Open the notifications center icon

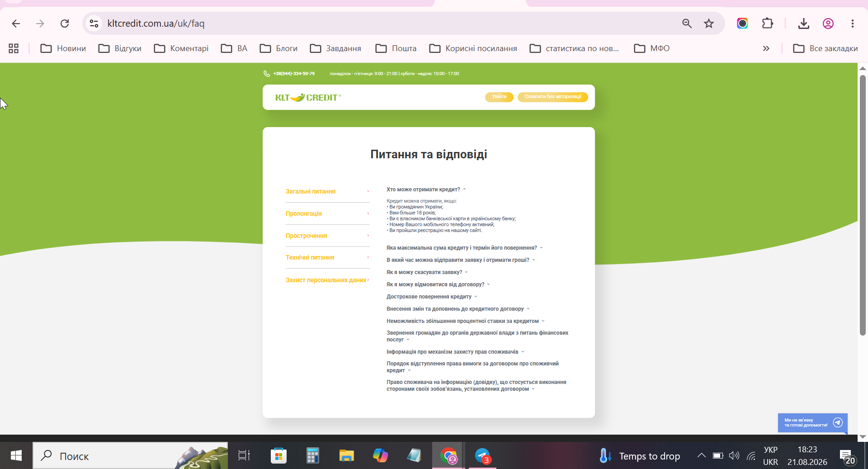click(847, 457)
